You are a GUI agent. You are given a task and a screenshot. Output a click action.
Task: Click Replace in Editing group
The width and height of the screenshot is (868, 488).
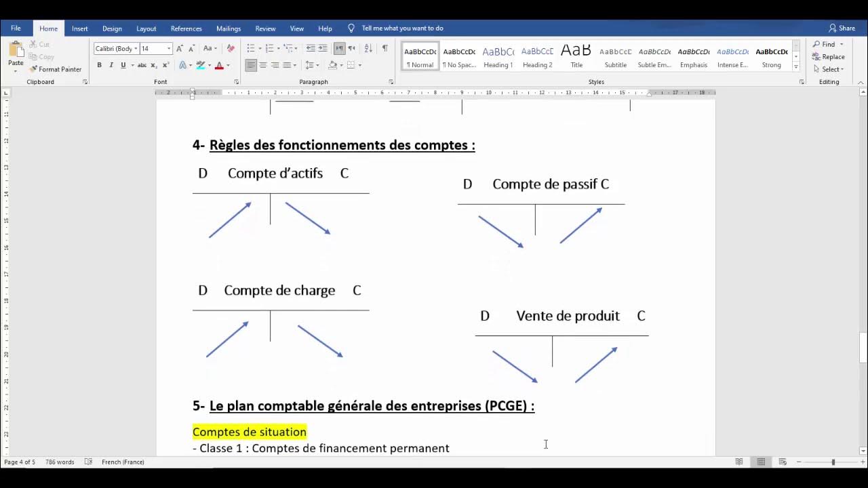coord(829,57)
